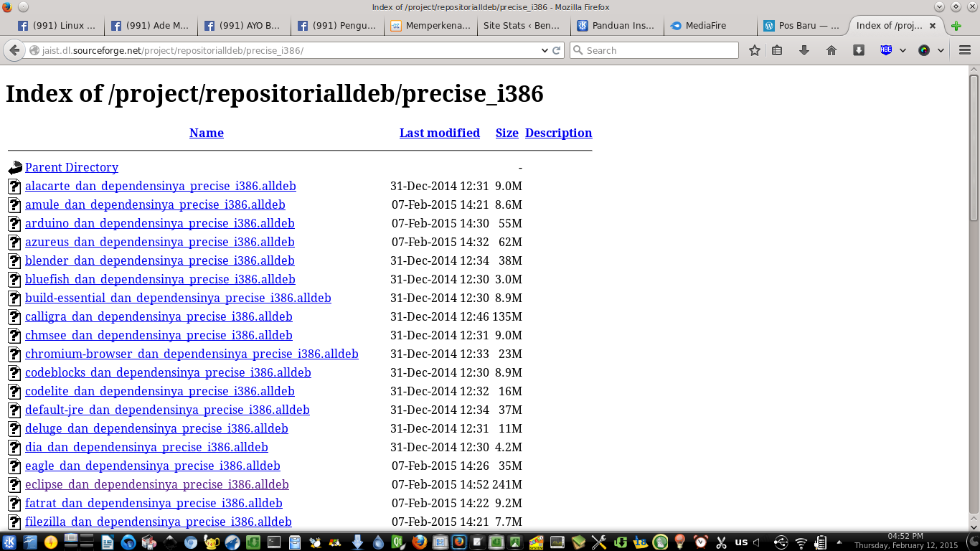This screenshot has height=551, width=980.
Task: Click the file icon beside alacarte row
Action: tap(14, 187)
